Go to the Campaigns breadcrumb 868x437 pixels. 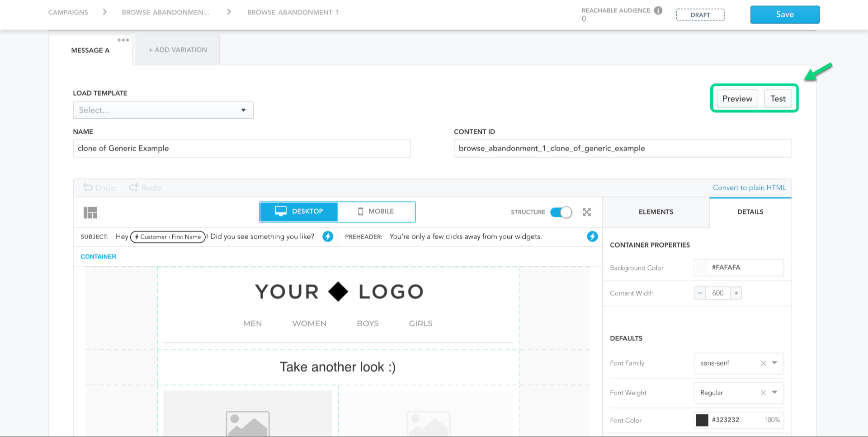tap(68, 12)
